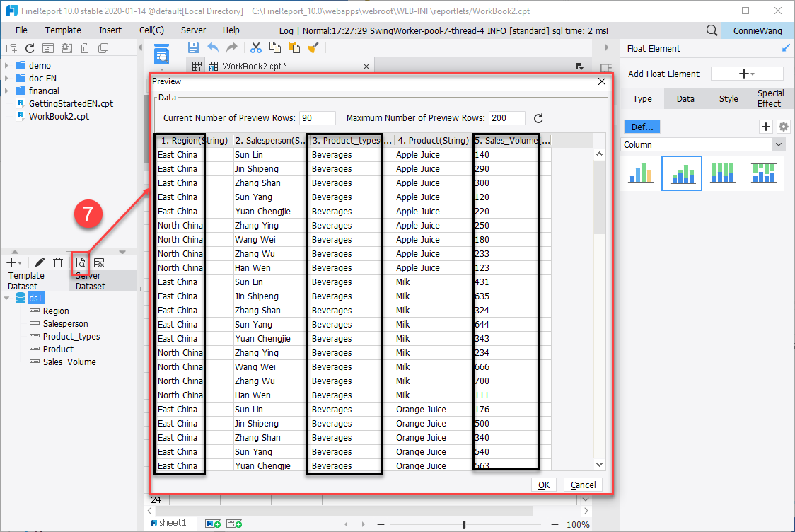
Task: Close the WorkBook2.cpt tab
Action: [x=366, y=66]
